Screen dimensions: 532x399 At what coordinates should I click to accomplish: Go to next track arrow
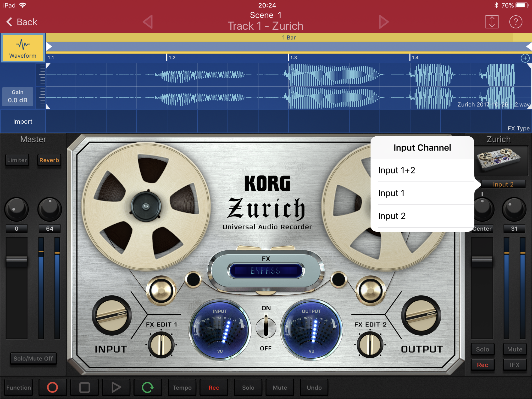pos(383,22)
